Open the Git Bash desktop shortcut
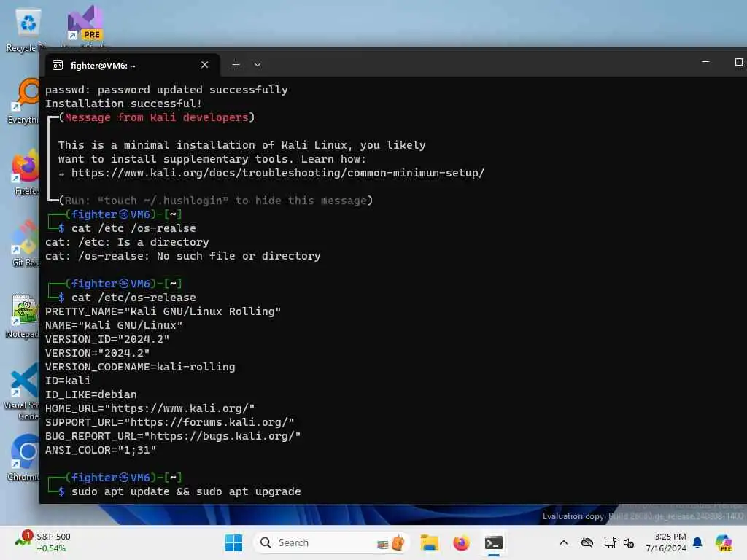747x560 pixels. [x=25, y=244]
